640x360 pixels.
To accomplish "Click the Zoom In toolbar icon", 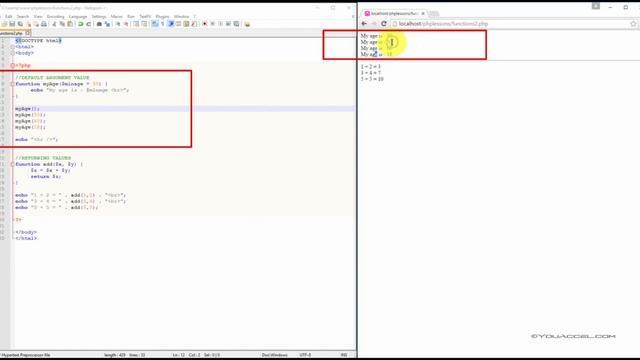I will tap(118, 24).
